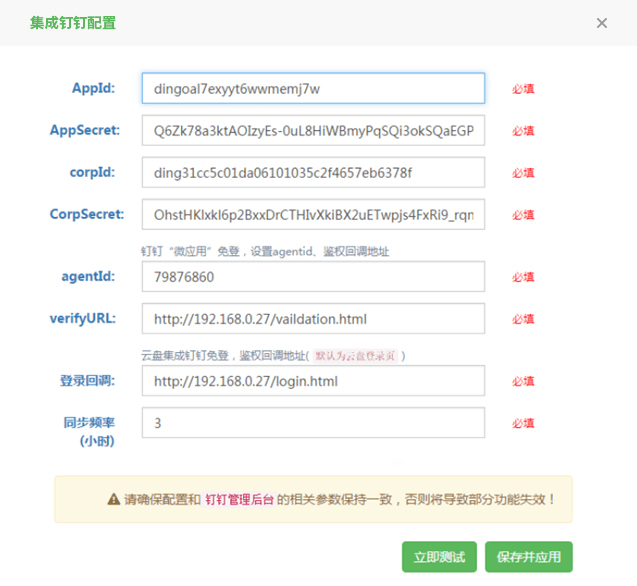Click into the CorpSecret field

click(x=313, y=214)
